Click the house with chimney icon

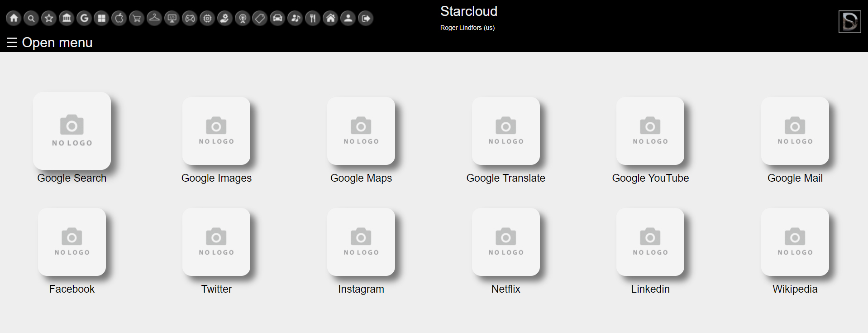pos(330,19)
